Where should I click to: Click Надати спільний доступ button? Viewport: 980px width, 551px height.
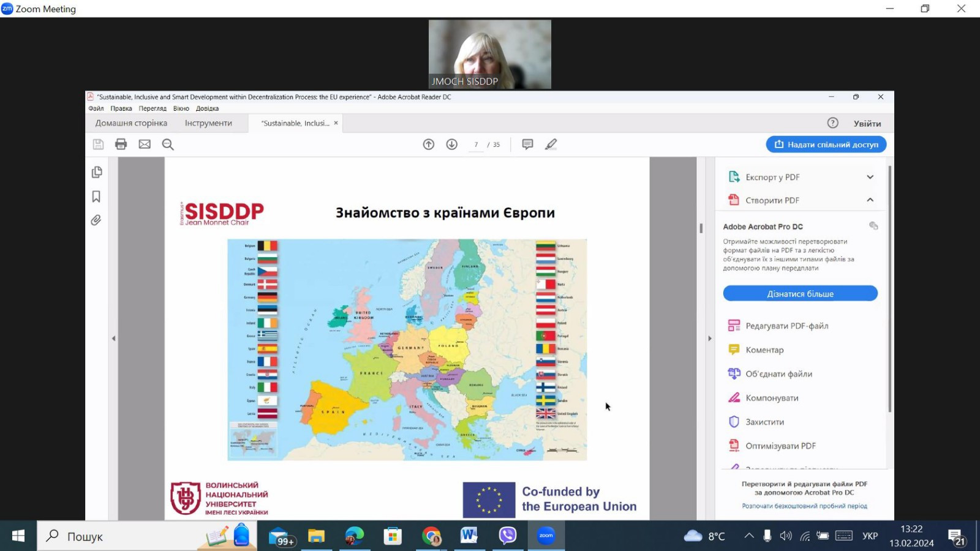point(826,144)
